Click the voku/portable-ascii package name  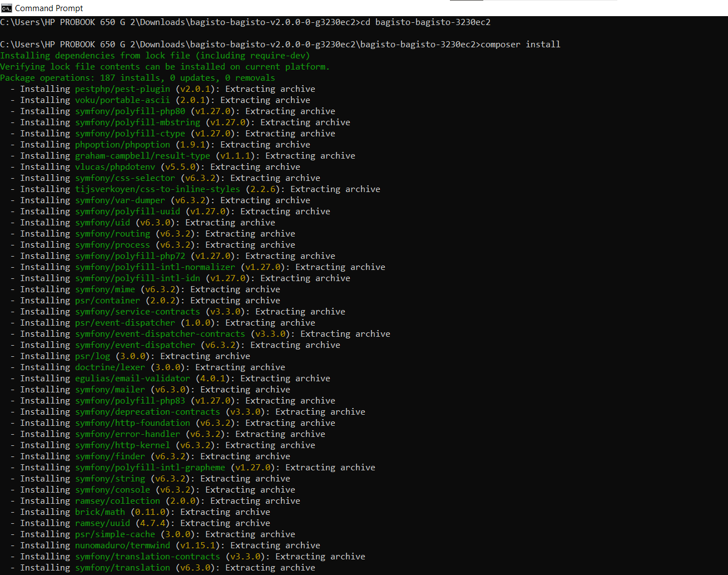coord(122,100)
